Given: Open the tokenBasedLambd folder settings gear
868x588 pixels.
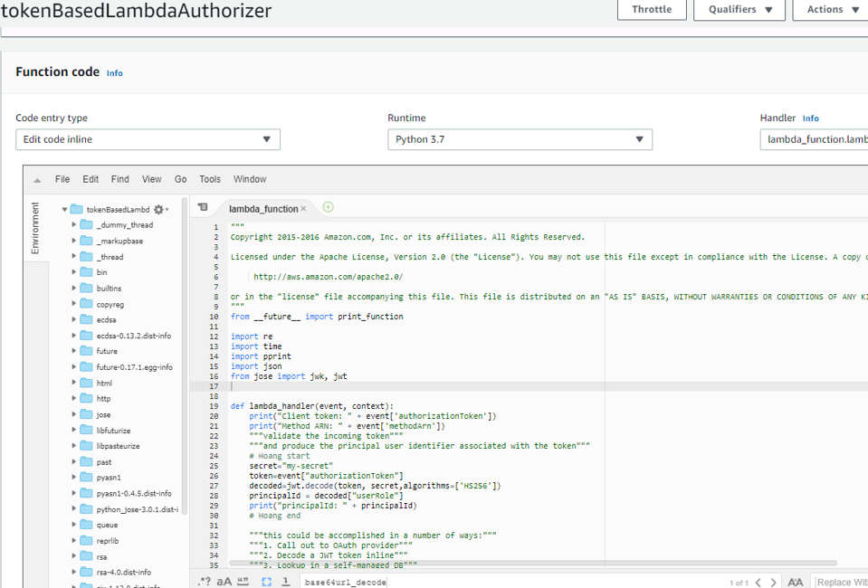Looking at the screenshot, I should coord(159,210).
